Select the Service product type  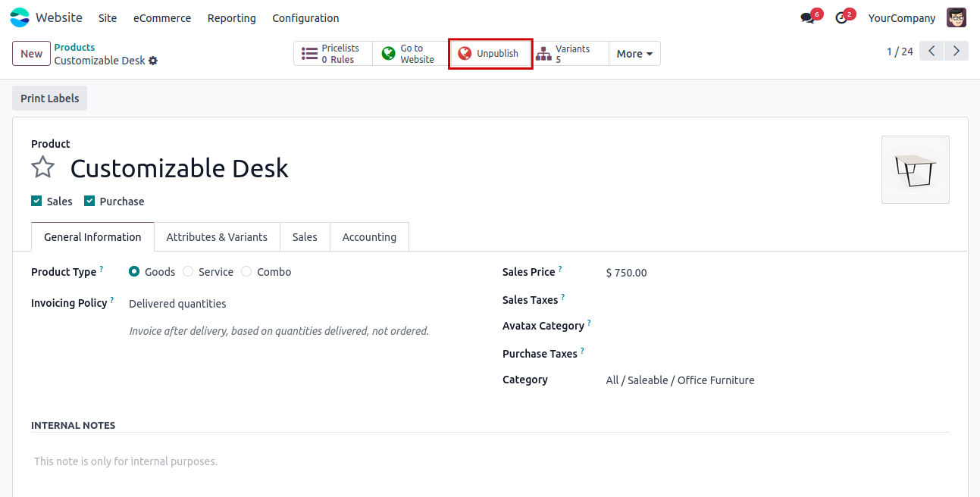click(188, 272)
